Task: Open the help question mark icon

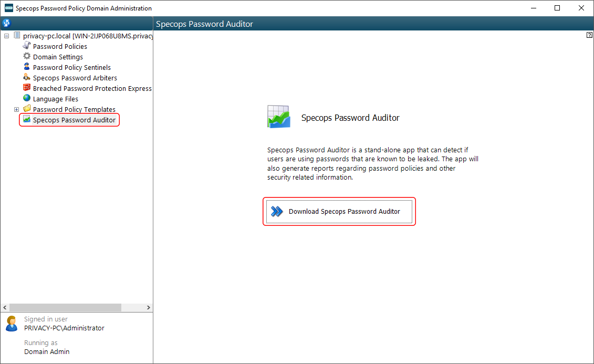Action: (x=589, y=35)
